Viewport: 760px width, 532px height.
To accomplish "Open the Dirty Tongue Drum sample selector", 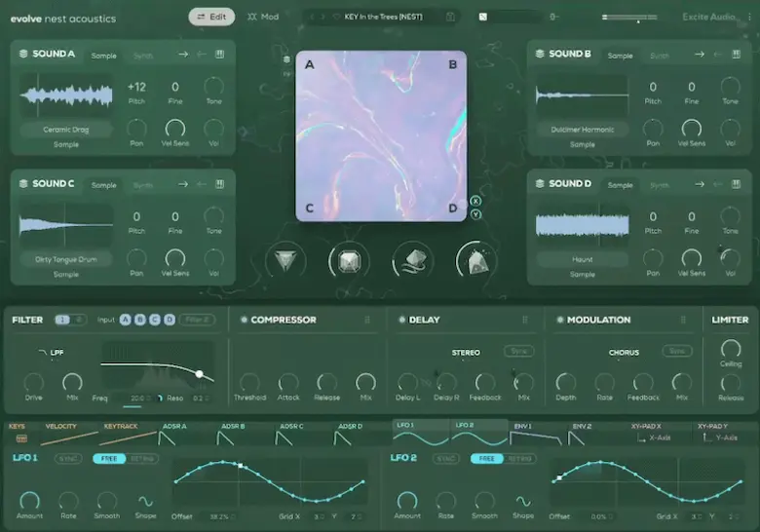I will 66,259.
